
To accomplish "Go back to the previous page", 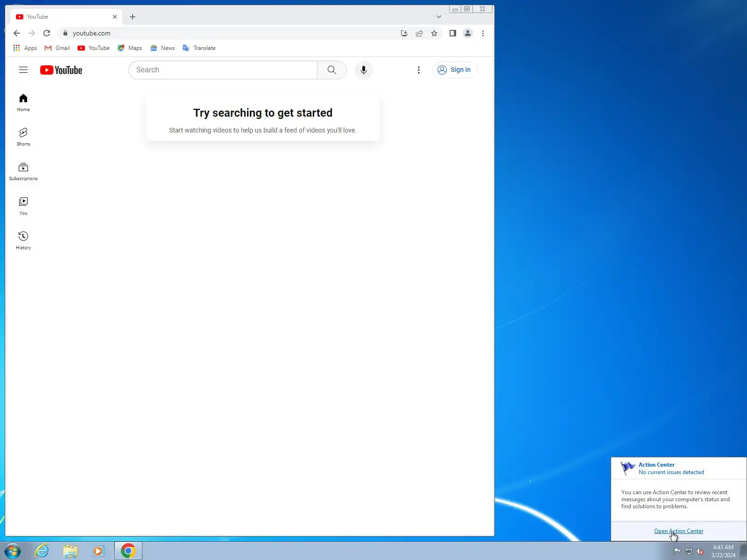I will pyautogui.click(x=17, y=33).
